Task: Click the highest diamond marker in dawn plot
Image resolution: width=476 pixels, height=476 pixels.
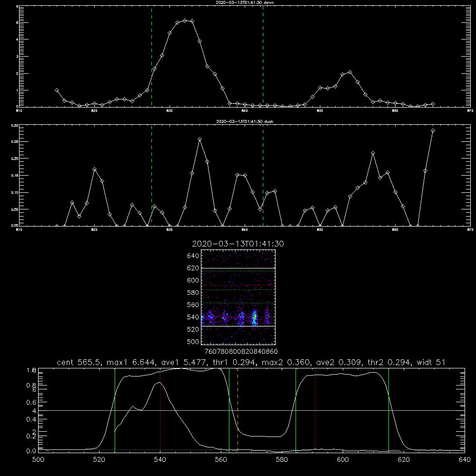Action: click(x=185, y=20)
